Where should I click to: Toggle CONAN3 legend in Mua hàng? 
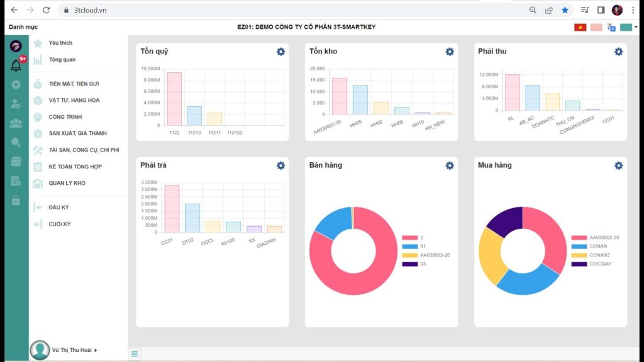click(x=591, y=255)
